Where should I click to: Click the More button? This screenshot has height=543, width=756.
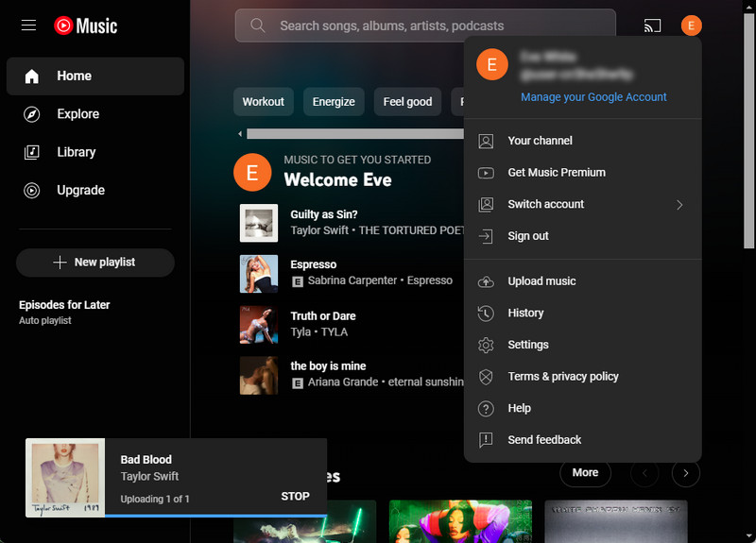coord(585,473)
